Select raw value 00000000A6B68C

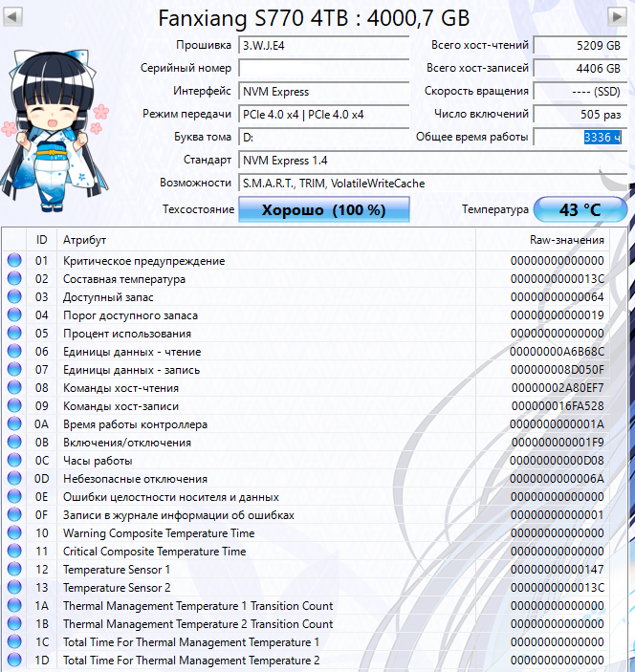tap(557, 352)
